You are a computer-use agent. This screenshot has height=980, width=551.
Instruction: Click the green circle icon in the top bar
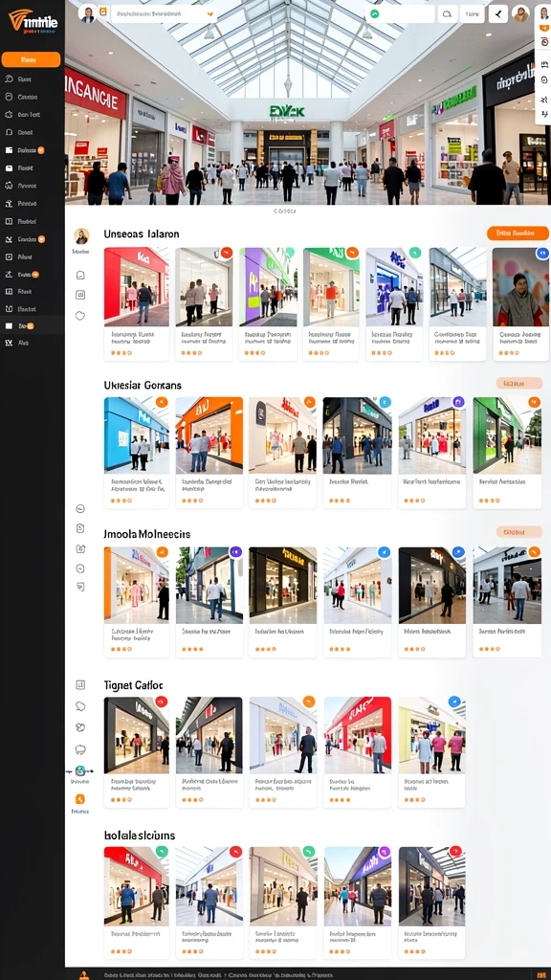click(x=374, y=13)
